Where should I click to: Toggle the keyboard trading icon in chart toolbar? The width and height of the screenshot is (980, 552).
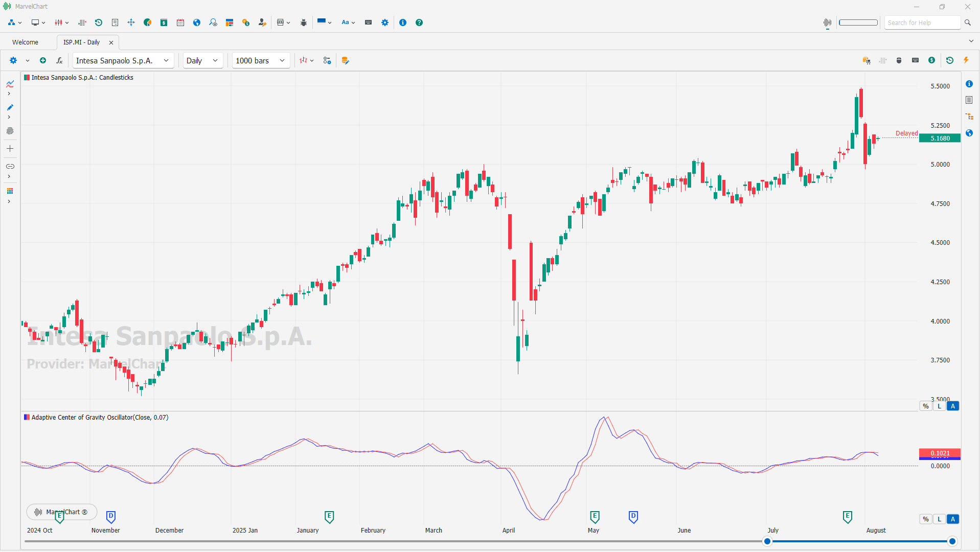pos(916,60)
